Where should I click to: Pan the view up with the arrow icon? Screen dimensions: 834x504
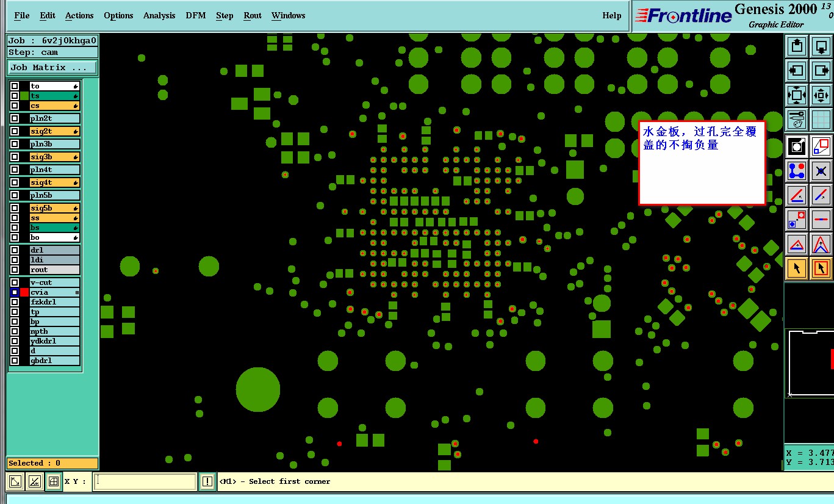[797, 46]
